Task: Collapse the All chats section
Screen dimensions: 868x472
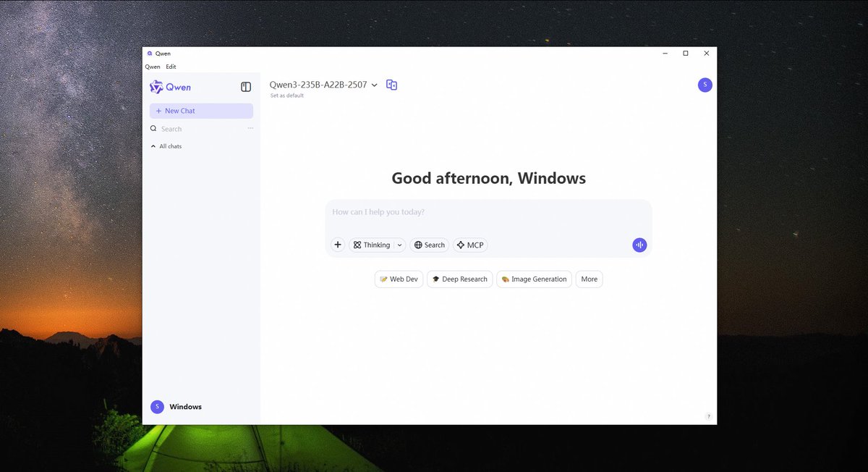Action: 166,146
